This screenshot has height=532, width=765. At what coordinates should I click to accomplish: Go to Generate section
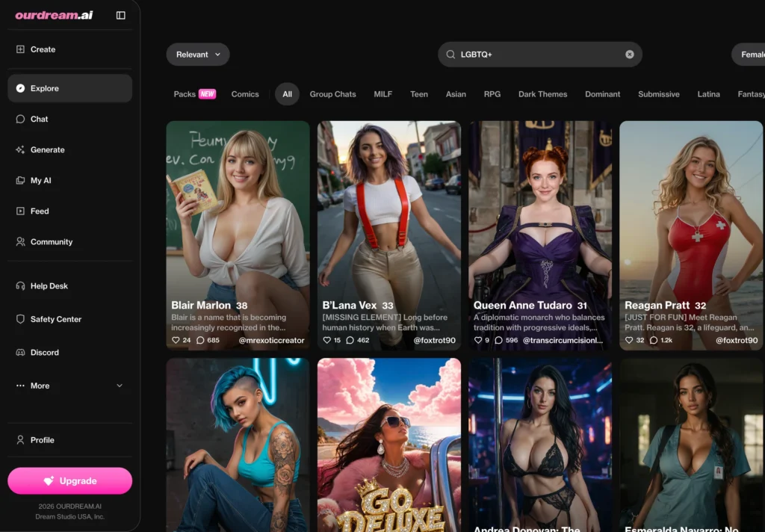point(69,150)
